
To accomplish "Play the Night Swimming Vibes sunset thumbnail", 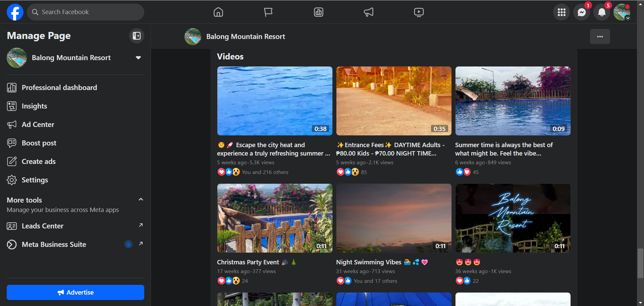I will click(x=394, y=218).
